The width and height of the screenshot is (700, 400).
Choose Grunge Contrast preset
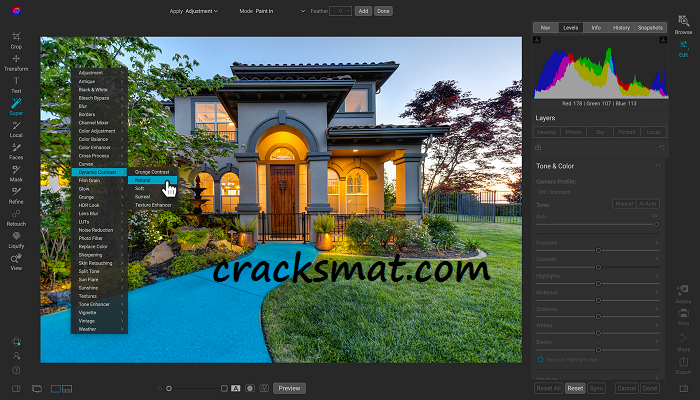(153, 172)
